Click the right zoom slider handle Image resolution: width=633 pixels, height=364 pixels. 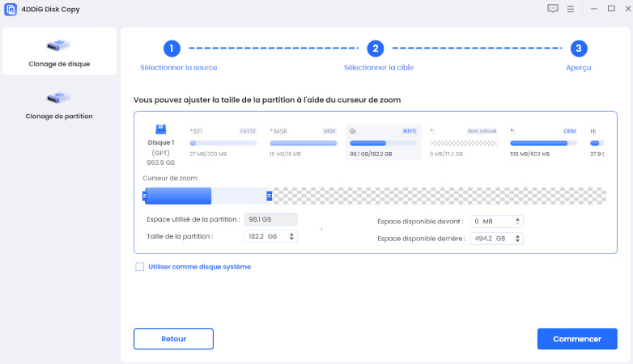[x=270, y=196]
